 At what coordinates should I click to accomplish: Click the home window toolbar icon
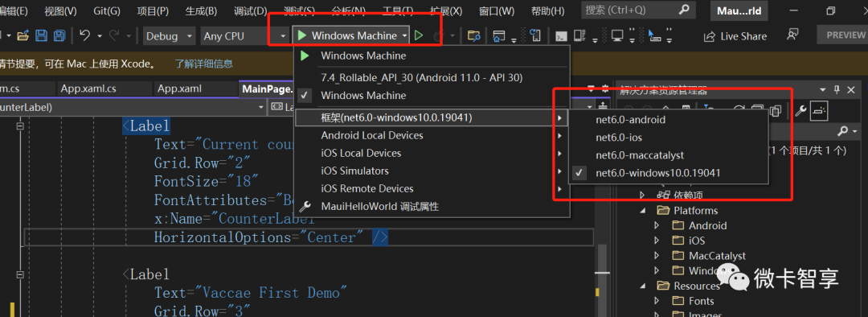(x=499, y=36)
